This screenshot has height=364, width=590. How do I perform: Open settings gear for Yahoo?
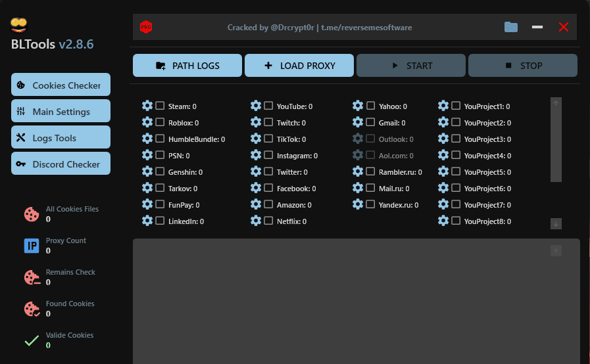click(x=358, y=106)
